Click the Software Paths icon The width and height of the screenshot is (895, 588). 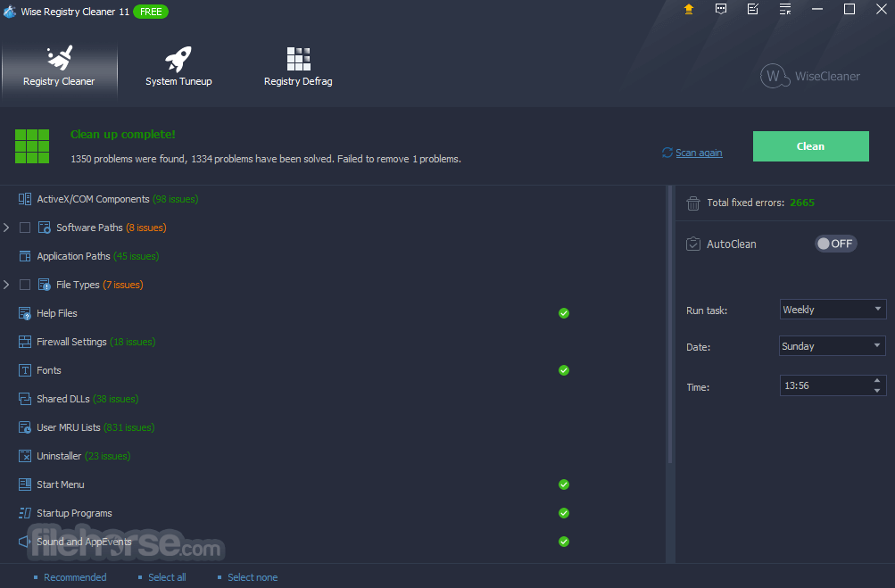44,228
